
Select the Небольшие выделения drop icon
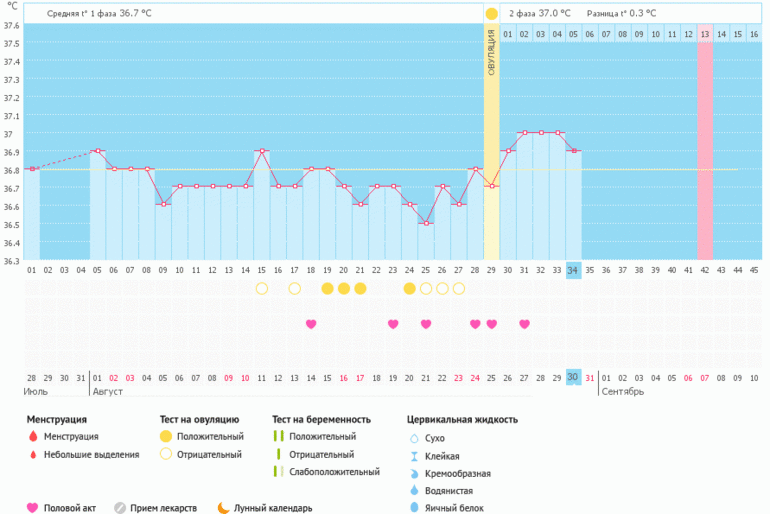point(33,455)
